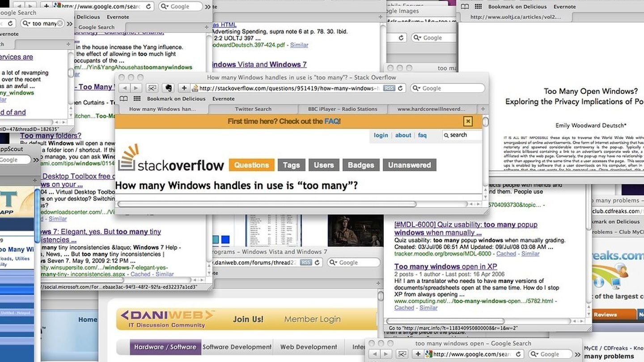Click the RSS badge in Stack Overflow address bar

click(389, 88)
